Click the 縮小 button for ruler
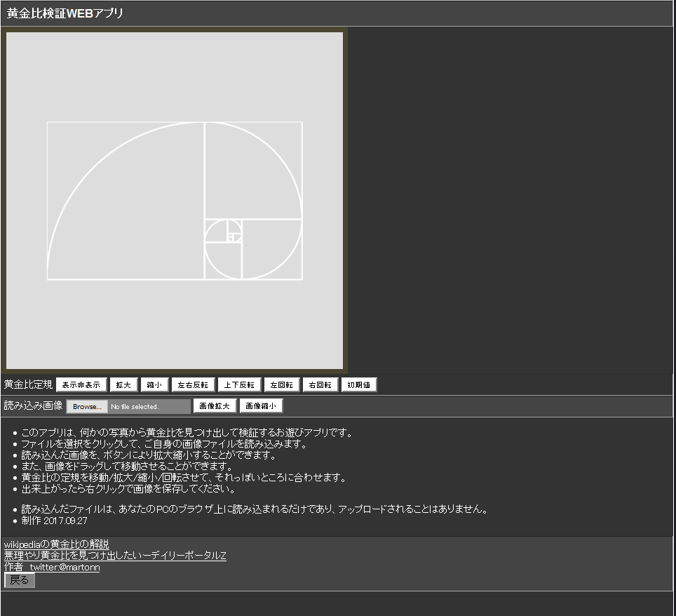676x616 pixels. click(x=154, y=384)
